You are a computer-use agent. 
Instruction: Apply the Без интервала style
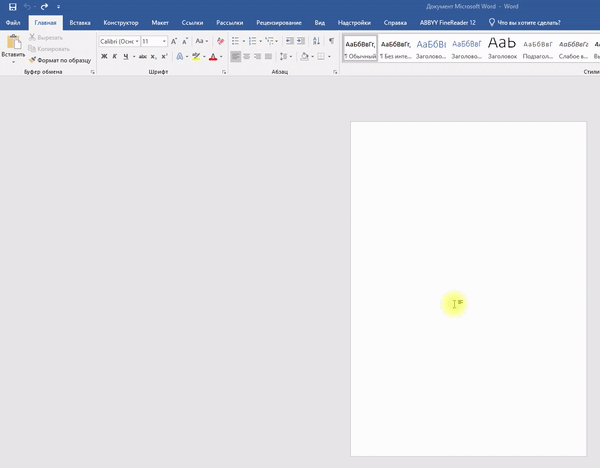coord(396,48)
